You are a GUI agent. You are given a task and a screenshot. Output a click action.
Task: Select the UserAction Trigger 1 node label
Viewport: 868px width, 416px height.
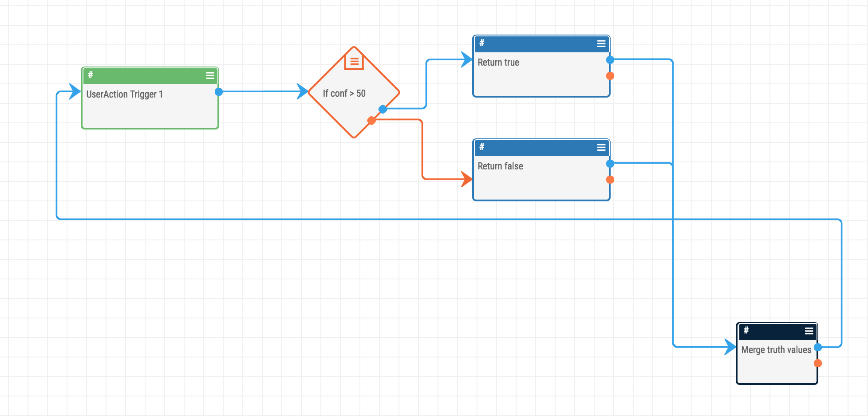coord(125,94)
